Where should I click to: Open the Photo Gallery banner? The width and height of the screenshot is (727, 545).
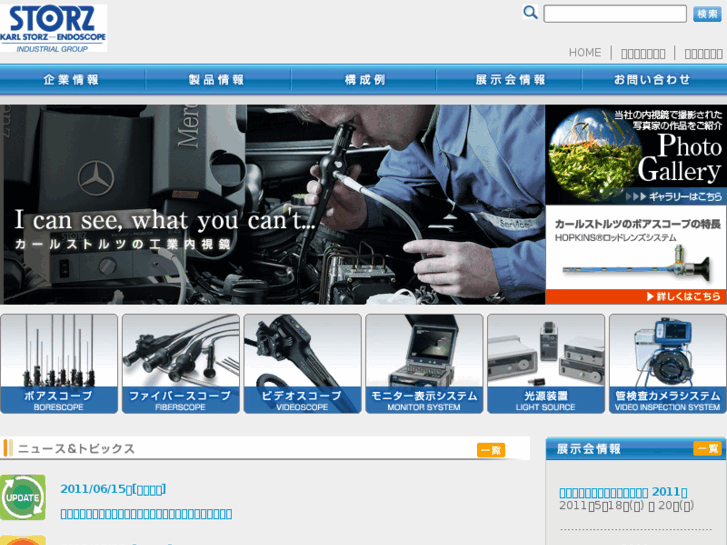(x=636, y=154)
